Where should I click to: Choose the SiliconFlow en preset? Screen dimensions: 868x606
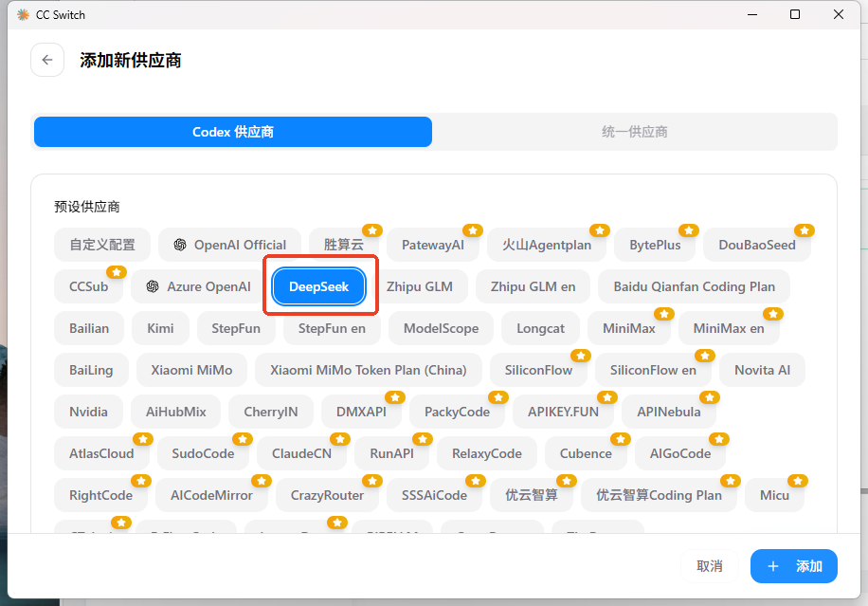[653, 370]
